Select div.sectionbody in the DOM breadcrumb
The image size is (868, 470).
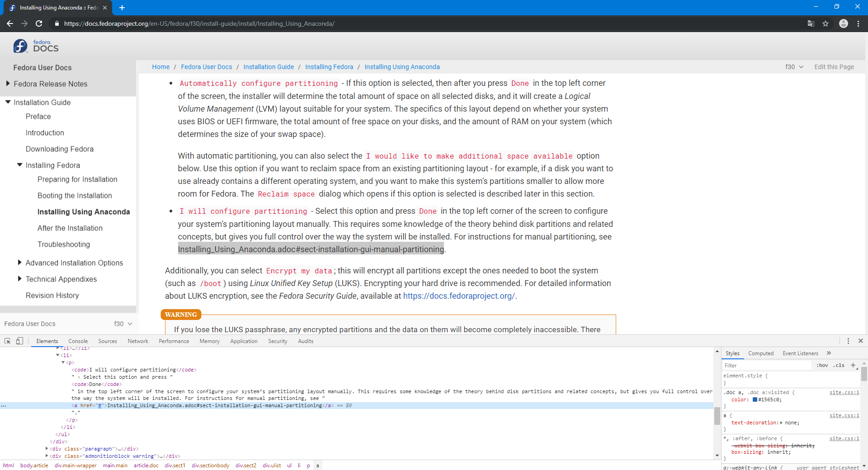click(x=210, y=465)
